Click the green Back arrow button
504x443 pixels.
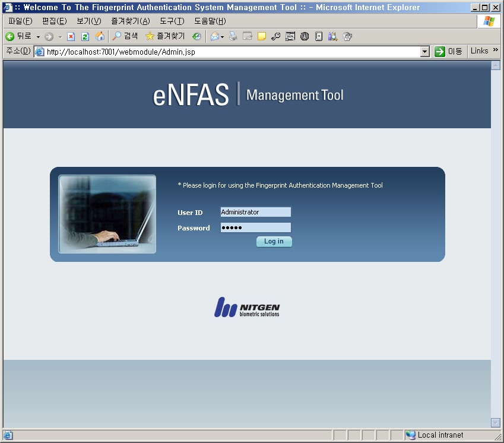pos(10,36)
